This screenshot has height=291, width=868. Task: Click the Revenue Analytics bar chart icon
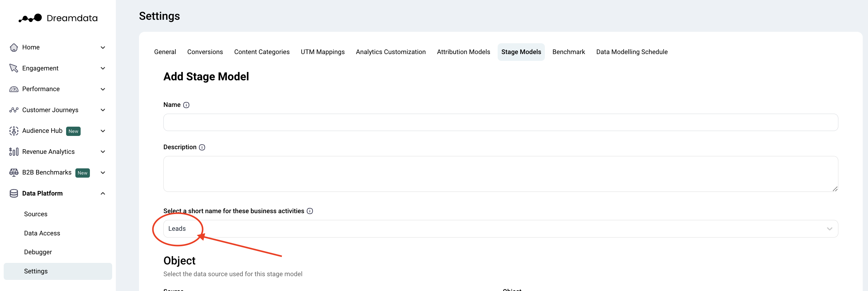[14, 152]
